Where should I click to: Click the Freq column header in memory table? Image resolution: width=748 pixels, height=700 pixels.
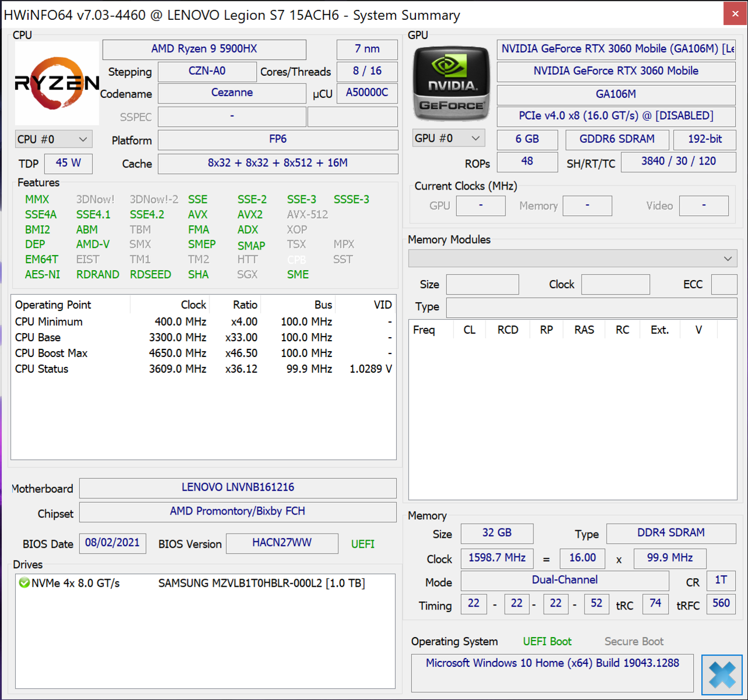[431, 330]
